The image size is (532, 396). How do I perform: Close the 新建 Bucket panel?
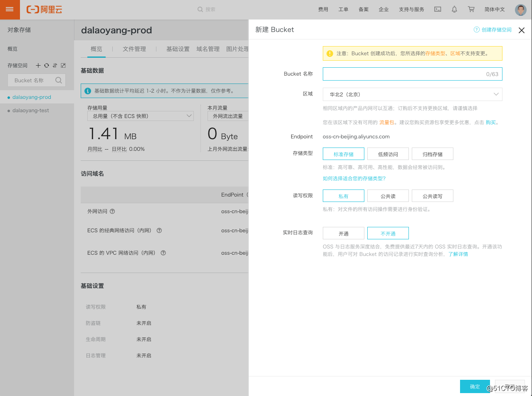pyautogui.click(x=522, y=30)
